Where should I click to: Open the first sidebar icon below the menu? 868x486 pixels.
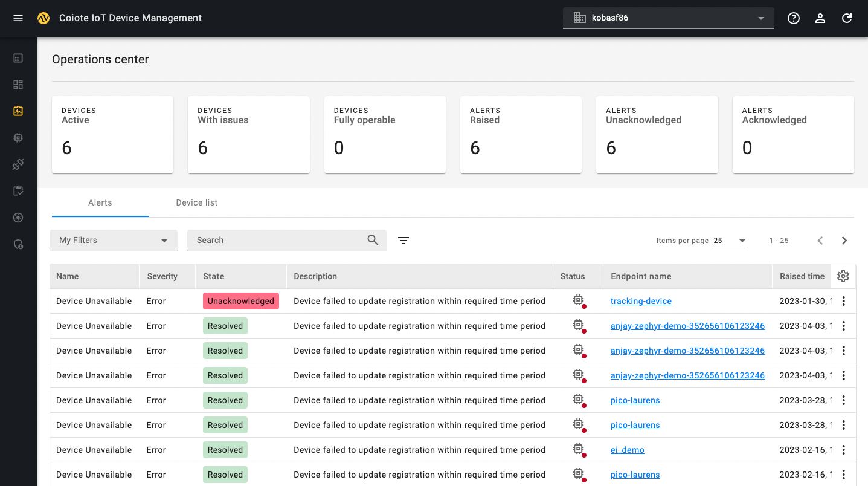[18, 59]
